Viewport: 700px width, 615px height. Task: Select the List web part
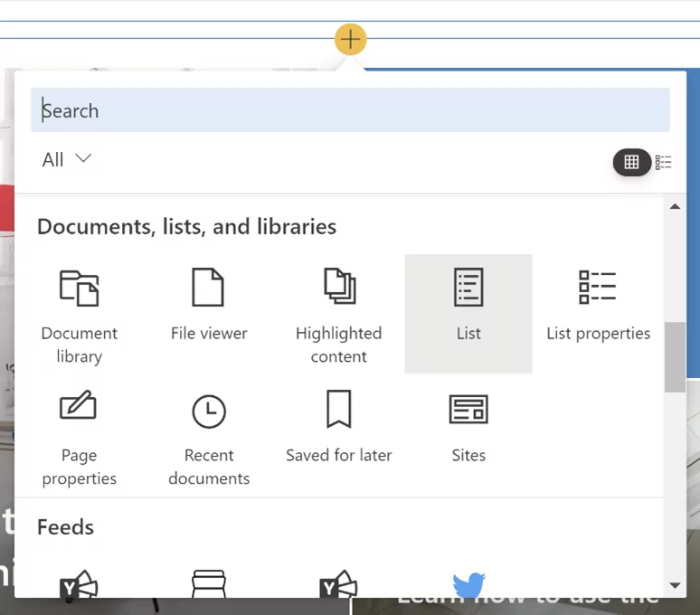pos(468,314)
